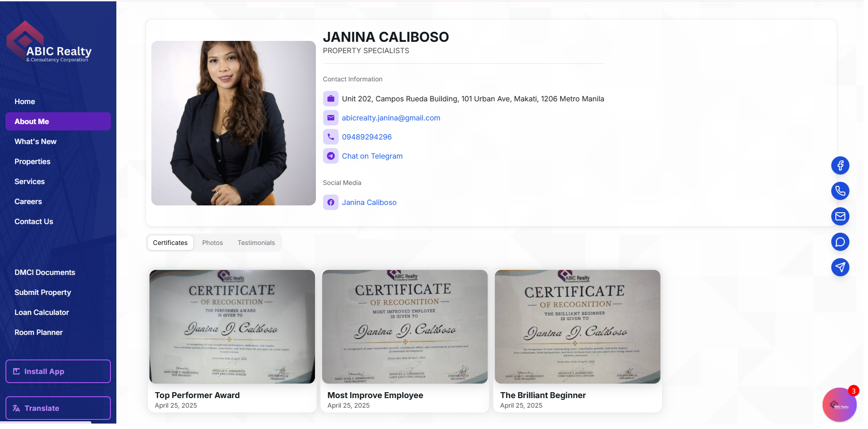
Task: Open the Properties section from the sidebar
Action: click(32, 161)
